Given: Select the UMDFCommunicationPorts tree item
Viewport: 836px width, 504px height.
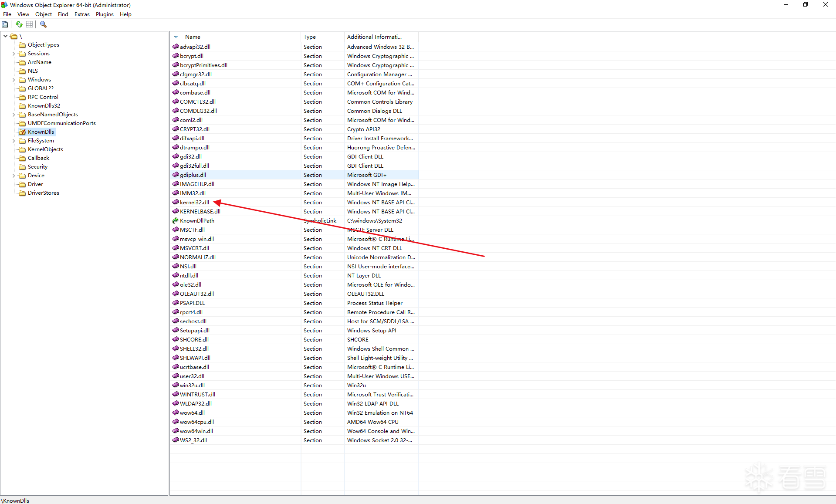Looking at the screenshot, I should [x=62, y=123].
